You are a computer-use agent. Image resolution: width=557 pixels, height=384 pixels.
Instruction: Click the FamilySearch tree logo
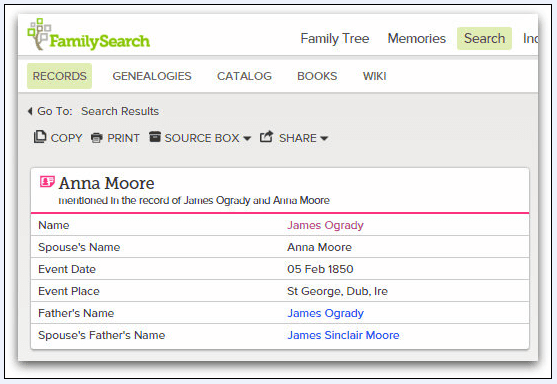(x=39, y=34)
